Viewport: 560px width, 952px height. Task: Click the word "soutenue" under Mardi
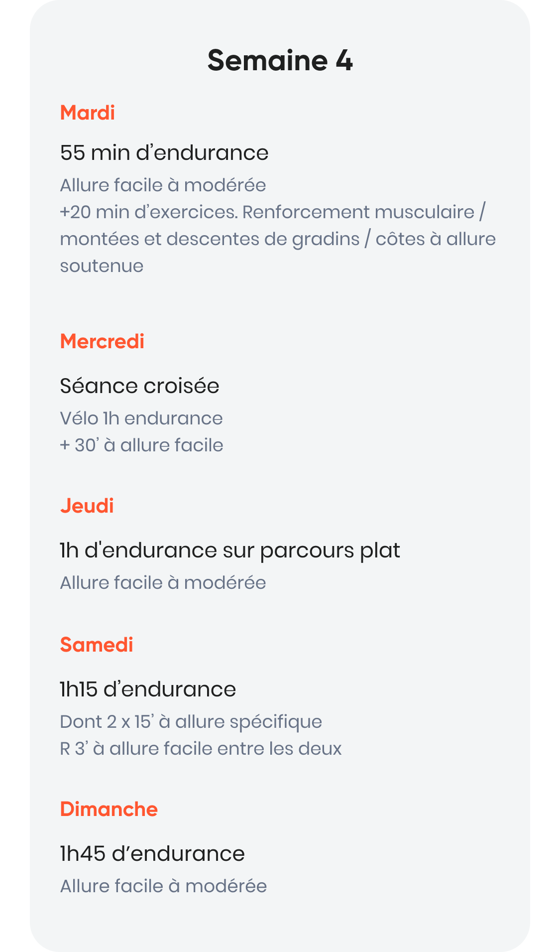[102, 266]
